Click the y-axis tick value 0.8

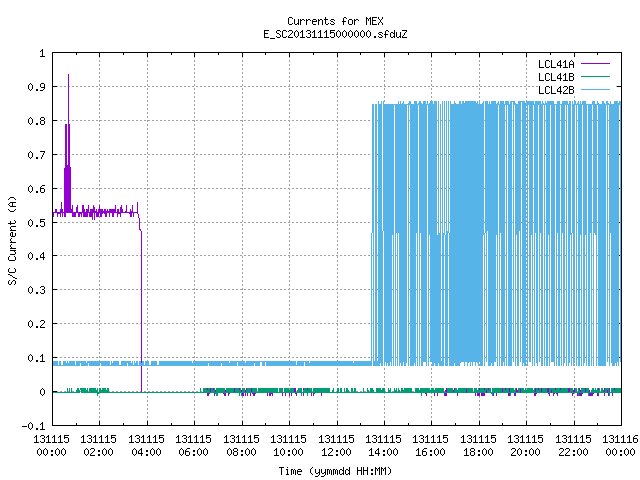tap(36, 121)
